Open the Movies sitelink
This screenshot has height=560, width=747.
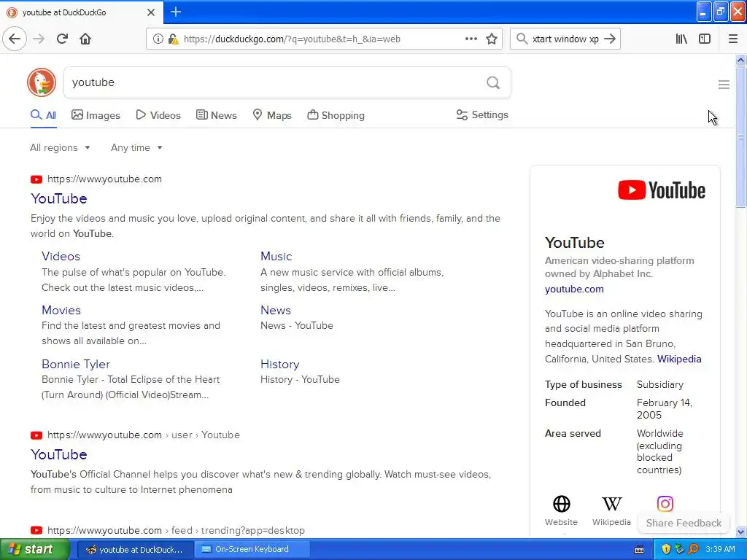(x=61, y=310)
